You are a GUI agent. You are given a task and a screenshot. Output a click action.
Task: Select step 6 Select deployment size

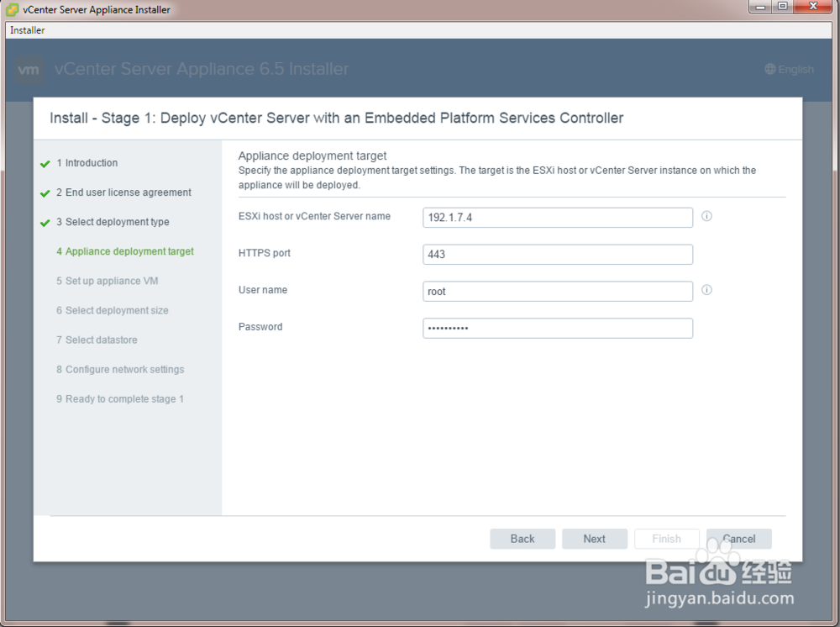113,310
